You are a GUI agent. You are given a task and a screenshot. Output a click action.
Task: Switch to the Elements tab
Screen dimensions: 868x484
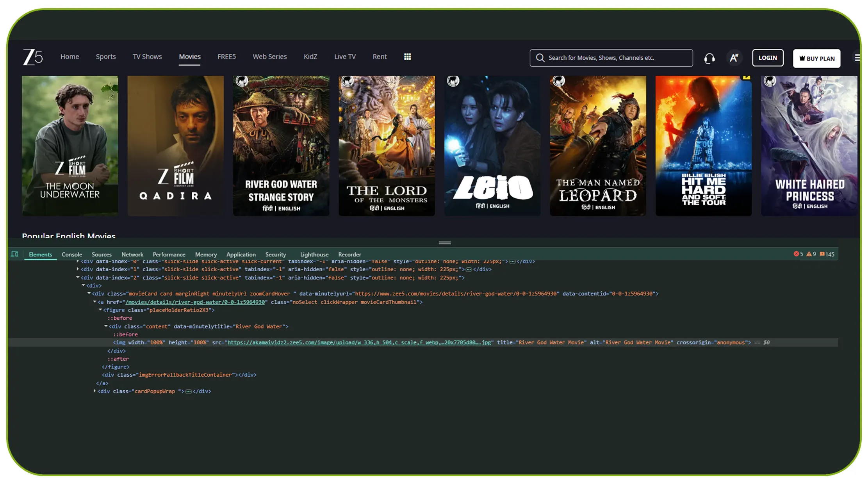coord(40,254)
